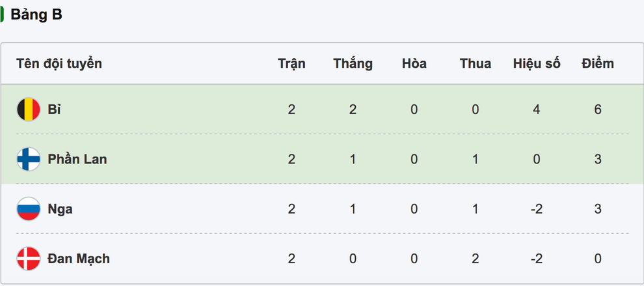Click the Hòa column header
Image resolution: width=644 pixels, height=286 pixels.
click(x=414, y=64)
